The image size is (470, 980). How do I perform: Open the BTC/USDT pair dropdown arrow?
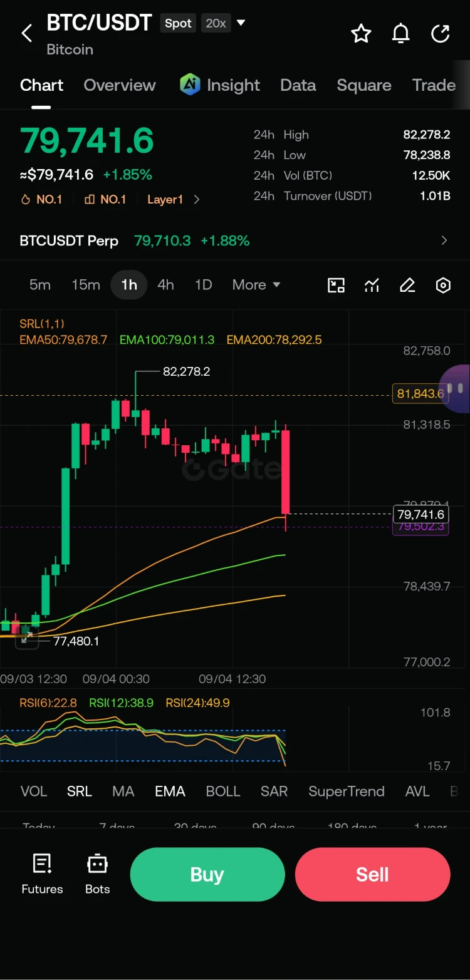pyautogui.click(x=241, y=23)
